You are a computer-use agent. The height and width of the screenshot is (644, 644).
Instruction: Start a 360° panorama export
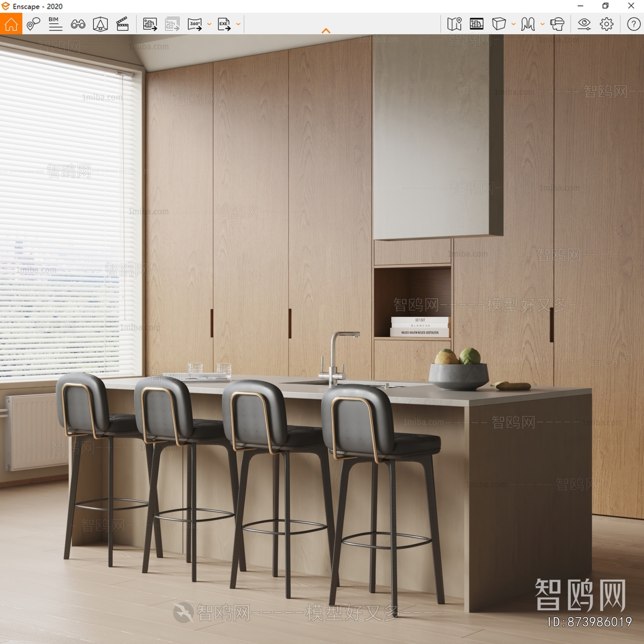tap(194, 24)
